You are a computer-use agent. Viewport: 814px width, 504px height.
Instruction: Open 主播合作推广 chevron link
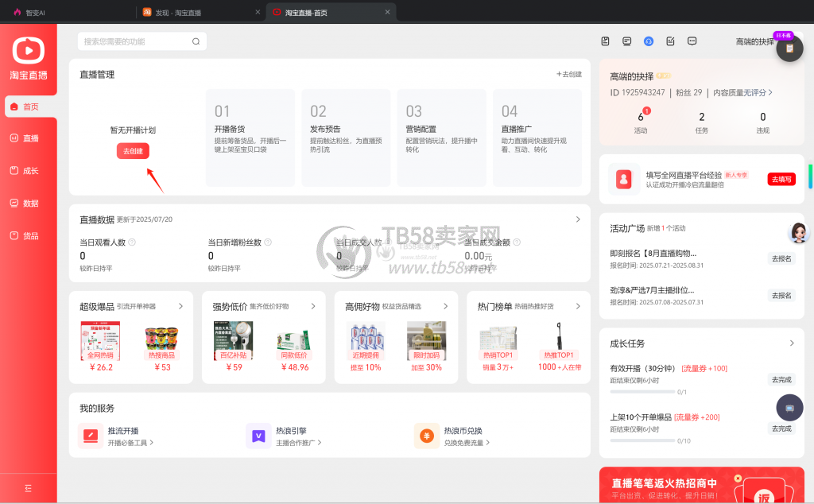point(299,443)
